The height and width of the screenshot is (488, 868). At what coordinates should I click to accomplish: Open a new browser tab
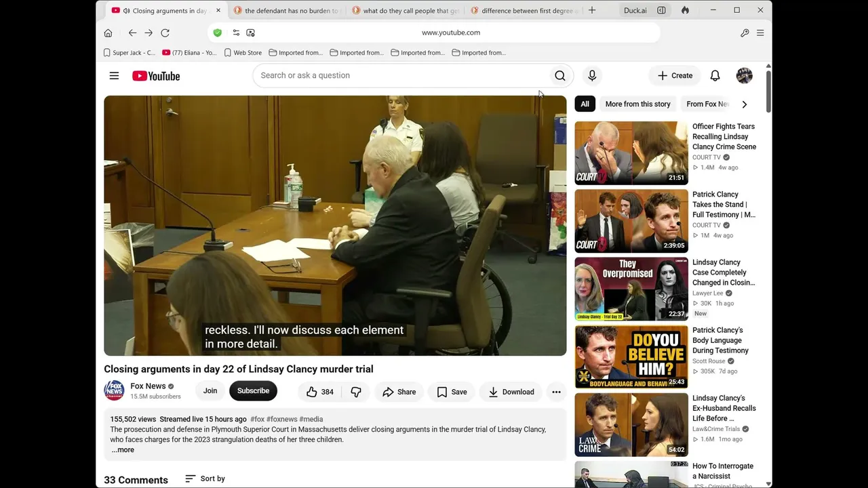click(592, 10)
